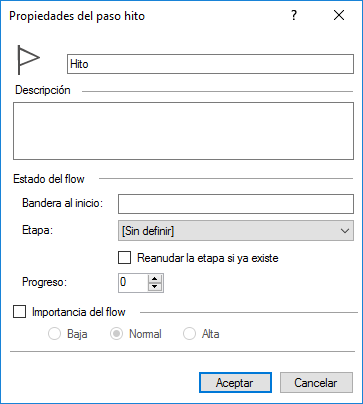Select the Alta importance radio button
363x404 pixels.
[x=189, y=334]
